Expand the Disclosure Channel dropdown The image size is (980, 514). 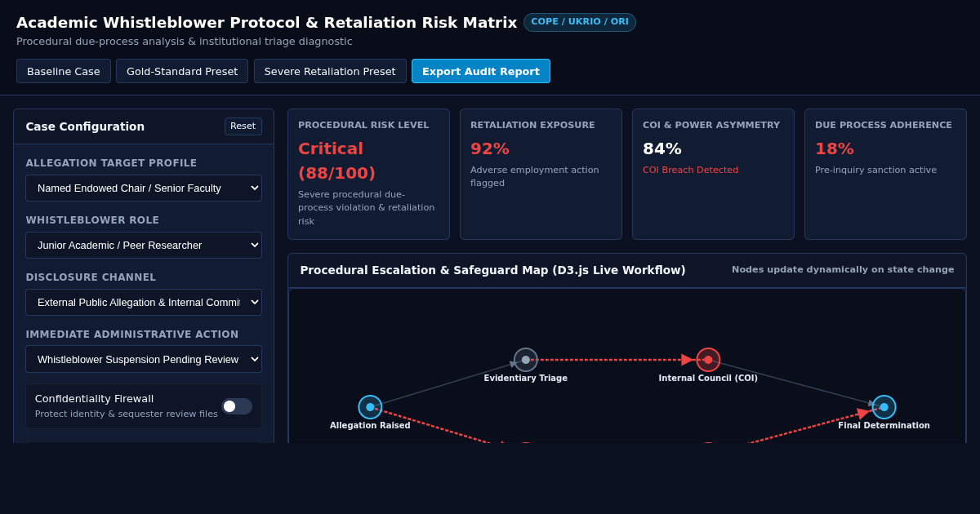(x=144, y=302)
